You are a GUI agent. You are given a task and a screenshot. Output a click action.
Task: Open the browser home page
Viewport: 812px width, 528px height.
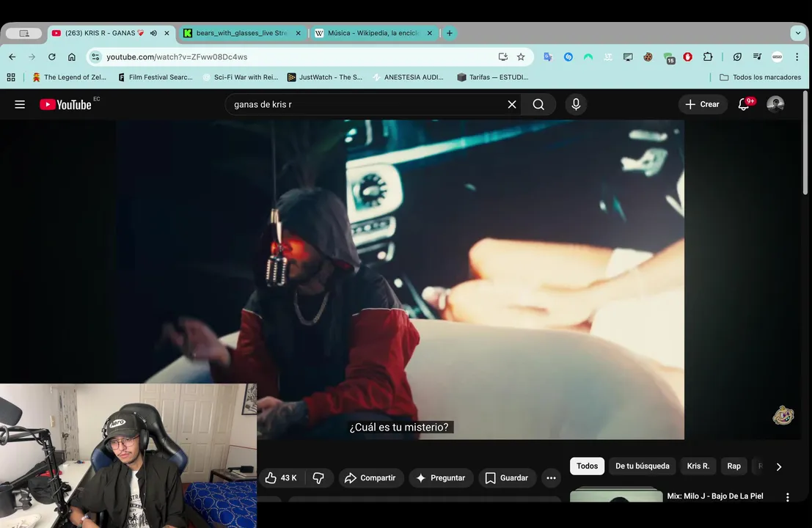71,57
